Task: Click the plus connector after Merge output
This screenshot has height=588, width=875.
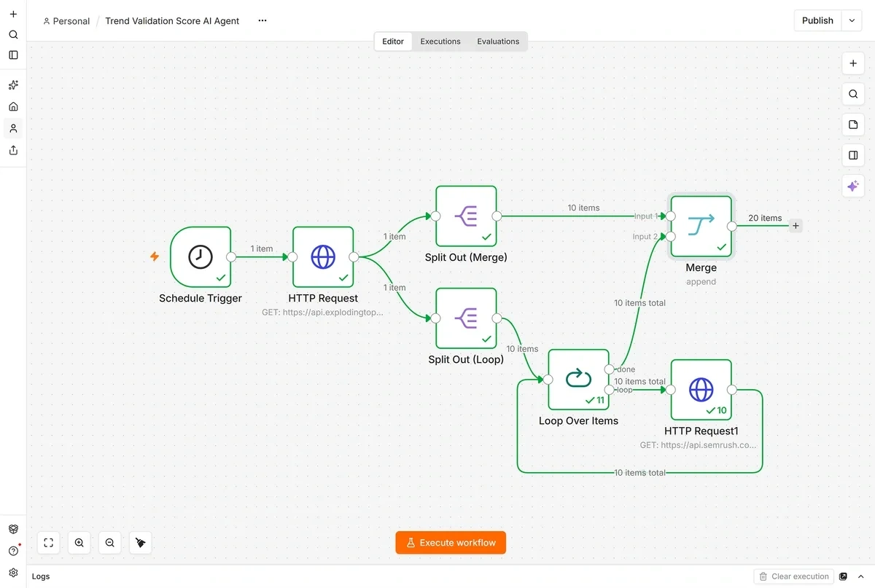Action: (796, 226)
